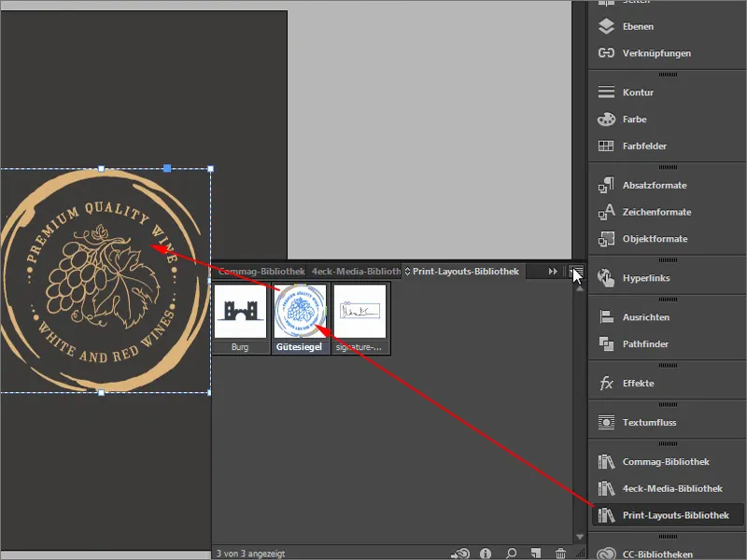Click the Commag-Bibliothek library icon in dock
Viewport: 747px width, 560px height.
(606, 461)
